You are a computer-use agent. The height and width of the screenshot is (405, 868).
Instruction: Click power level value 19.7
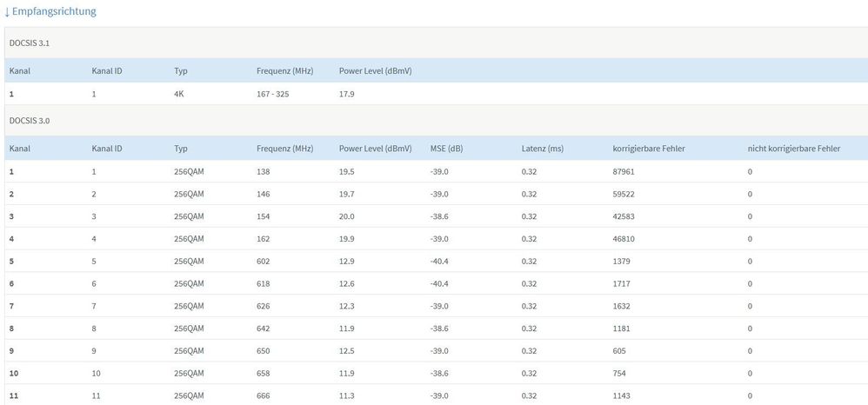346,194
